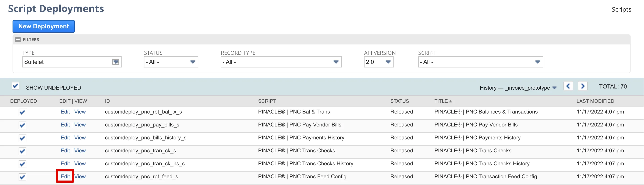Screen dimensions: 644x185
Task: Open the SCRIPT filter dropdown
Action: pyautogui.click(x=481, y=62)
